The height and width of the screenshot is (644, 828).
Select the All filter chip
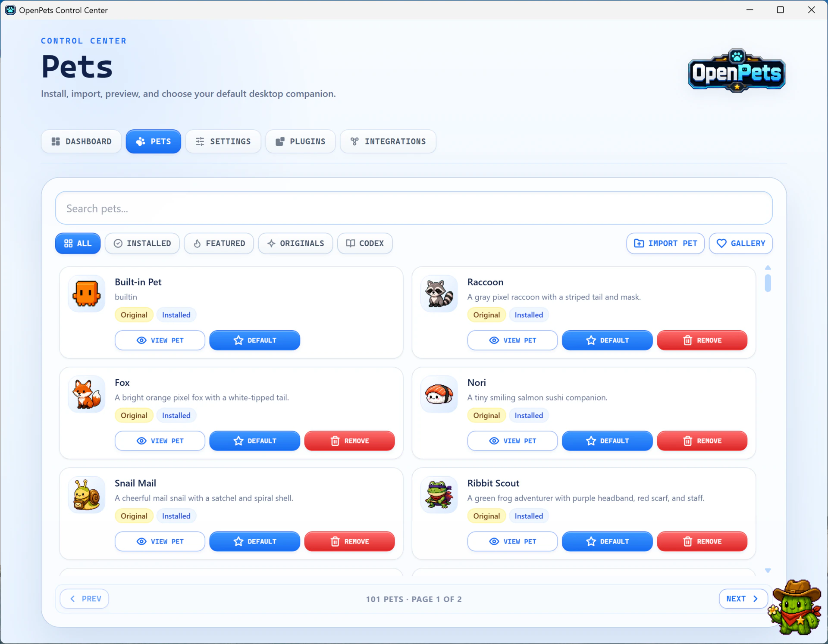coord(78,244)
